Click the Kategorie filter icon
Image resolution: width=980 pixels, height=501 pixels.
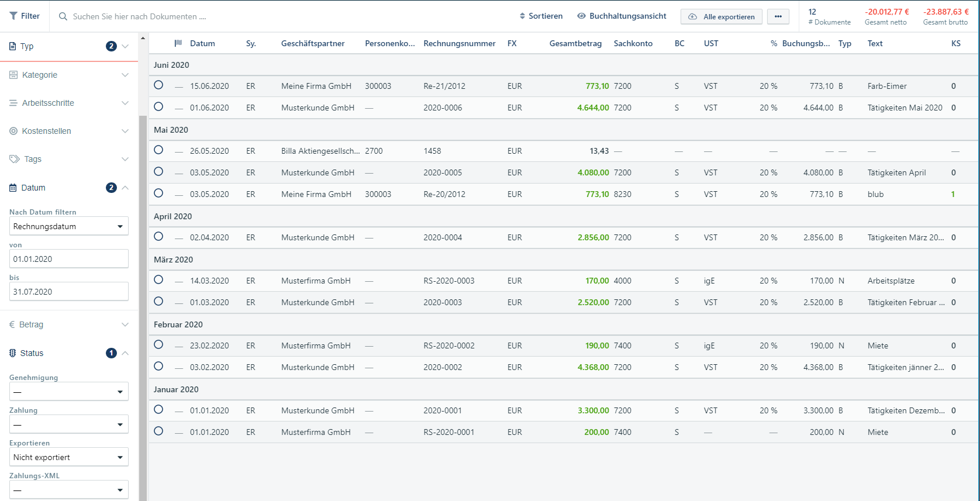pos(13,75)
